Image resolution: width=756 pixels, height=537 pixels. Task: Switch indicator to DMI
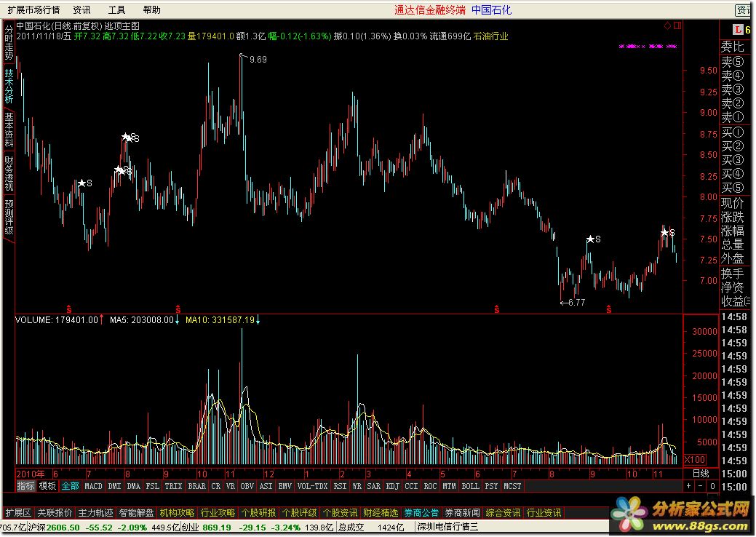pos(114,486)
